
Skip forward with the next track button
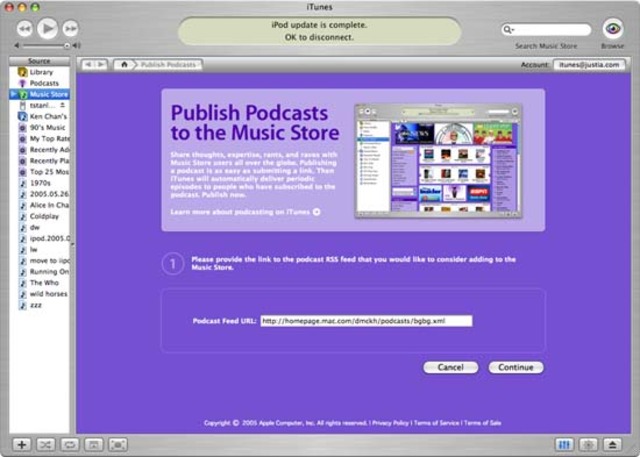tap(70, 29)
